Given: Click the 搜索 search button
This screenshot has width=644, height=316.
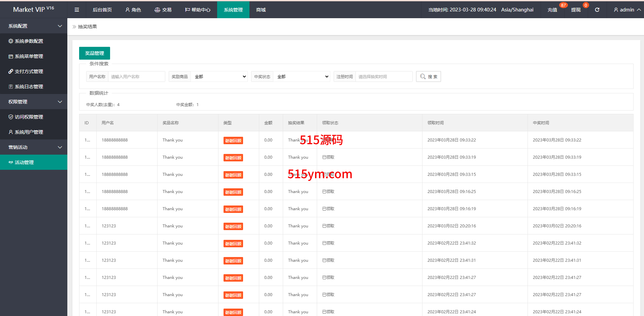Looking at the screenshot, I should (428, 76).
